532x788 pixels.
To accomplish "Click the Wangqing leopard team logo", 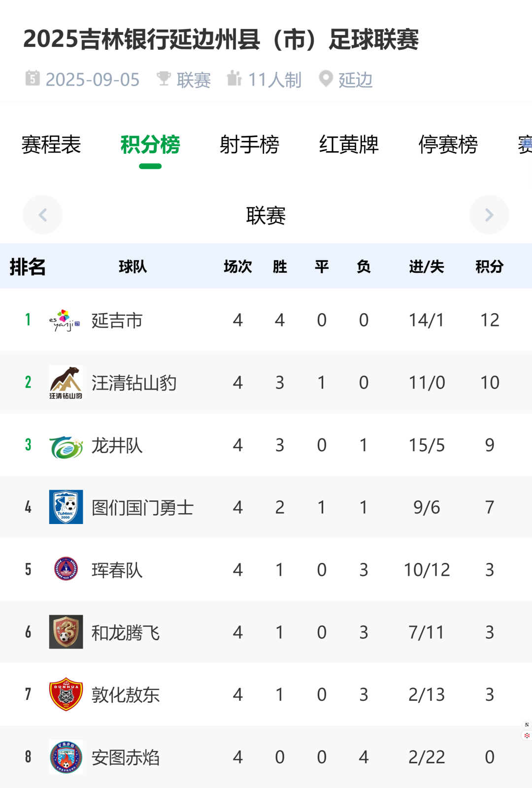I will click(66, 383).
